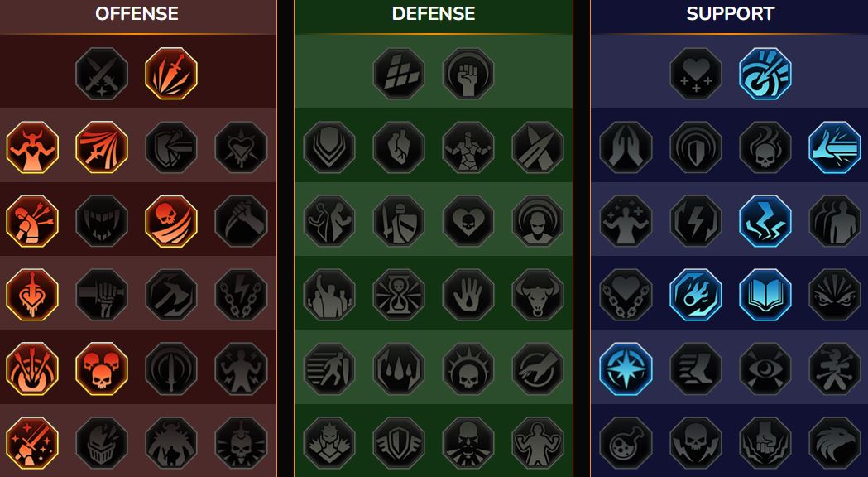This screenshot has height=477, width=868.
Task: Click the raised fist mastery in Defense
Action: coord(468,74)
